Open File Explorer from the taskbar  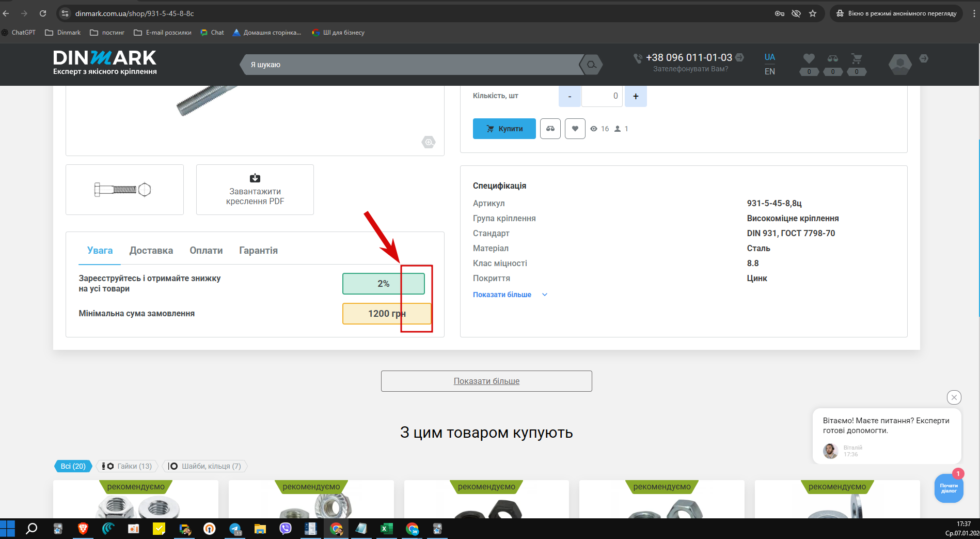pos(260,529)
